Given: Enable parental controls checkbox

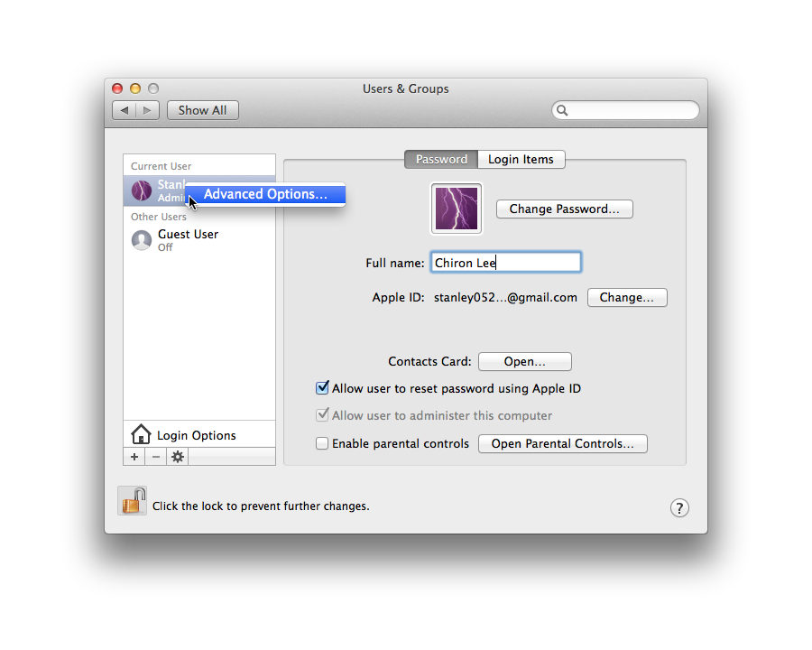Looking at the screenshot, I should click(x=322, y=443).
